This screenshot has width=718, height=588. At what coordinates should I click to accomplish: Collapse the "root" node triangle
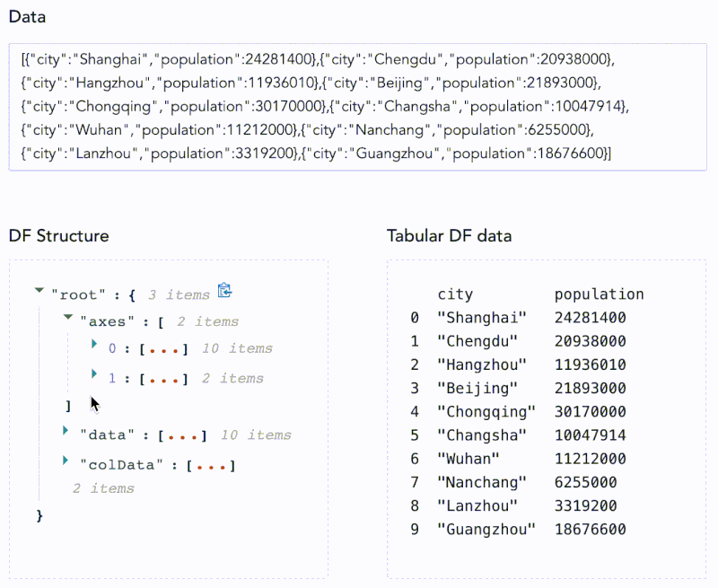tap(39, 290)
